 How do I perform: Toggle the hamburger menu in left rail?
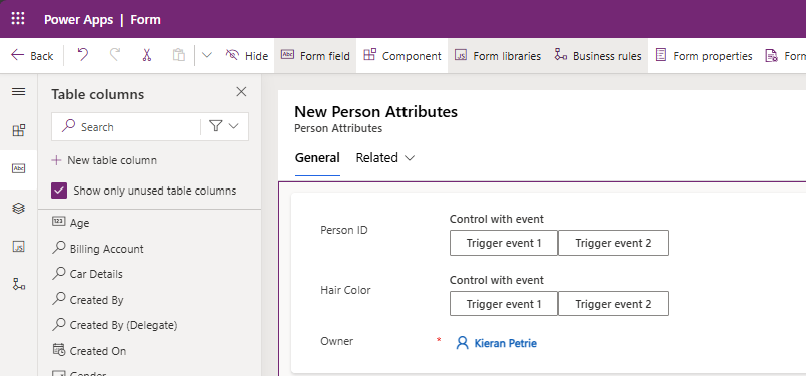point(19,92)
